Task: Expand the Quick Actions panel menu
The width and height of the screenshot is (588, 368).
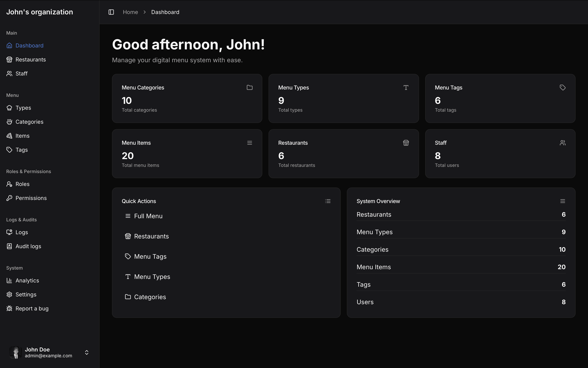Action: coord(328,201)
